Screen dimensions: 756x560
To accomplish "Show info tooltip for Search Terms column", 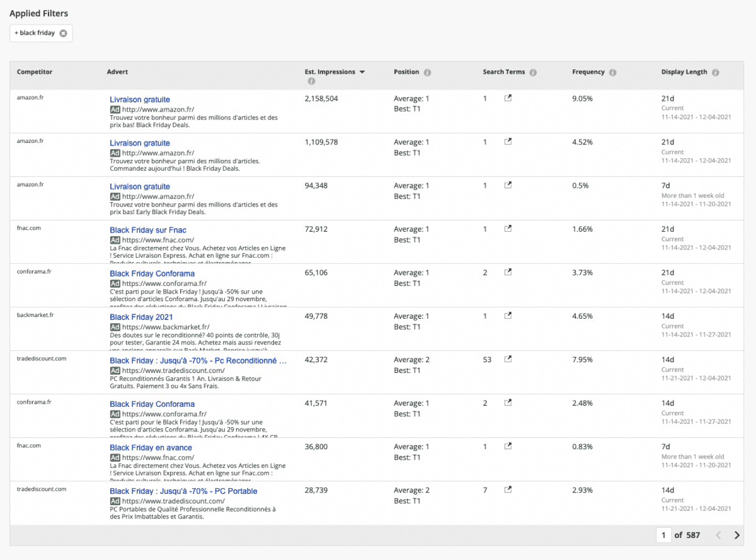I will click(x=533, y=72).
